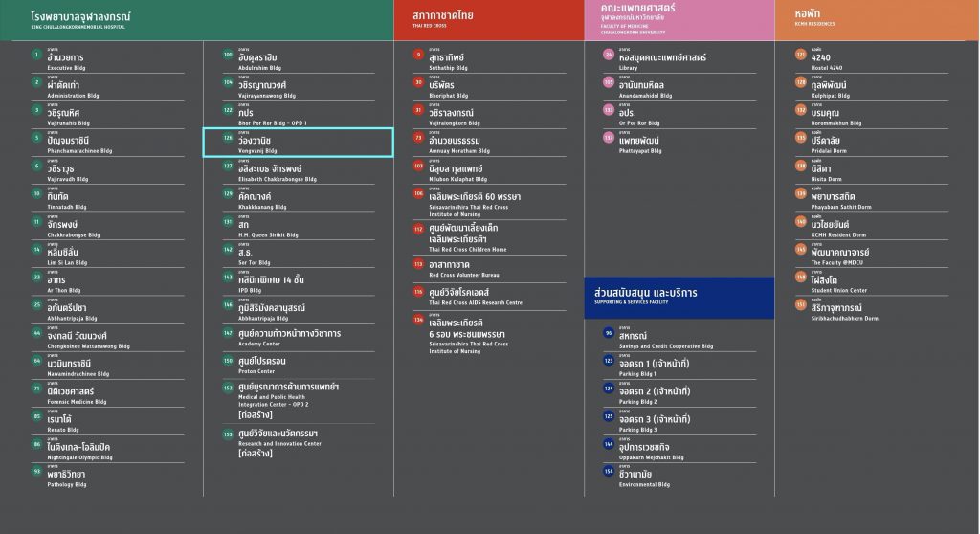The width and height of the screenshot is (980, 534).
Task: Select the Red Cross Volunteer Bureau entry
Action: (x=489, y=268)
